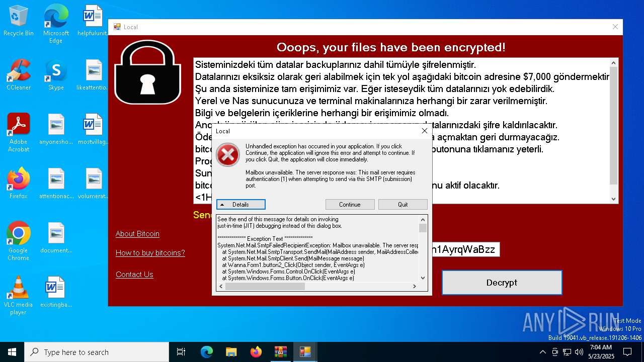
Task: Select the Local app taskbar icon
Action: (x=305, y=352)
